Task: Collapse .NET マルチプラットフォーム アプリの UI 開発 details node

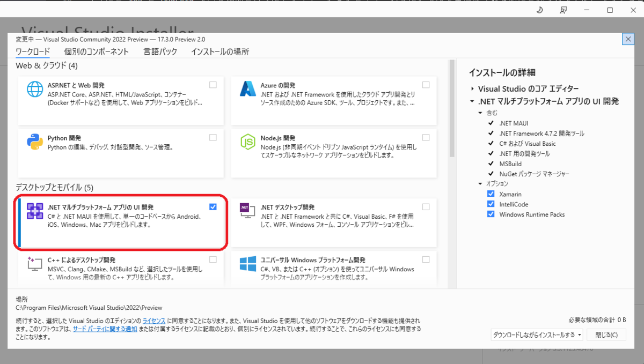Action: (x=472, y=101)
